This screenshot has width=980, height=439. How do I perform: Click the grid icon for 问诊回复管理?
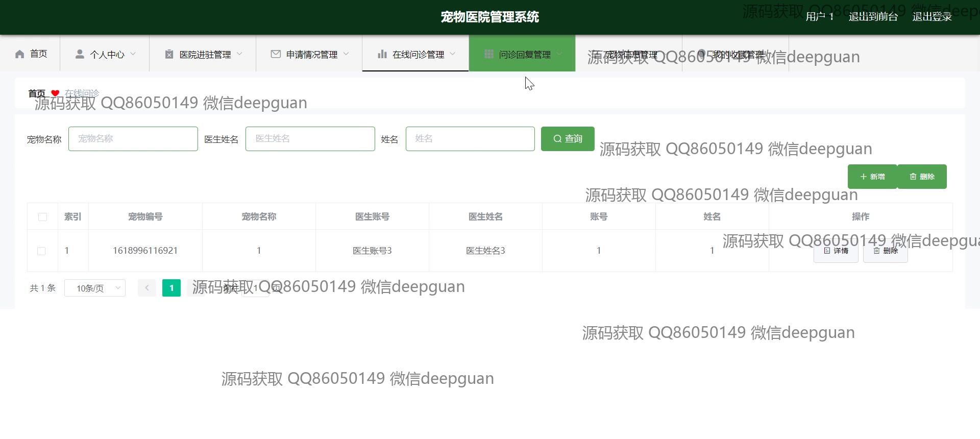tap(488, 54)
